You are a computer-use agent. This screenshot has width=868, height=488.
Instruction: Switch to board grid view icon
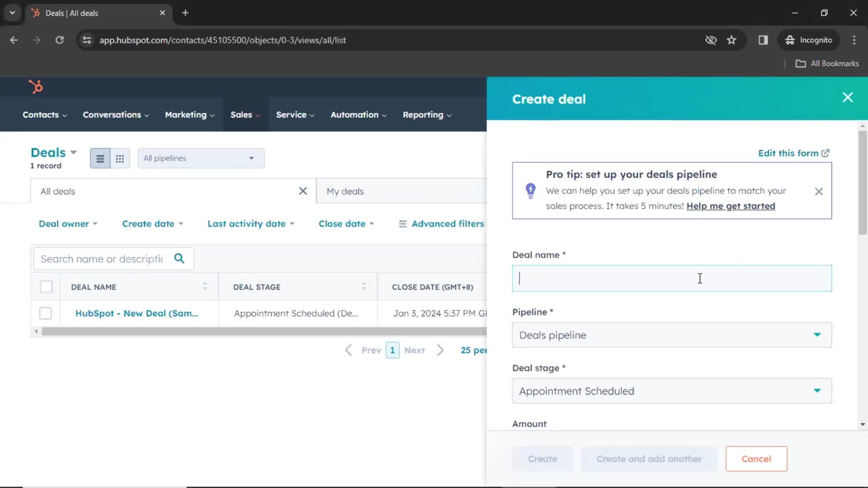[120, 159]
